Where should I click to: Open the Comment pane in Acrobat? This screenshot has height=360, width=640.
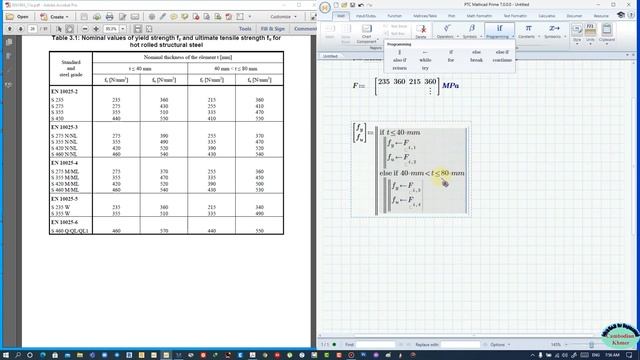(x=305, y=29)
